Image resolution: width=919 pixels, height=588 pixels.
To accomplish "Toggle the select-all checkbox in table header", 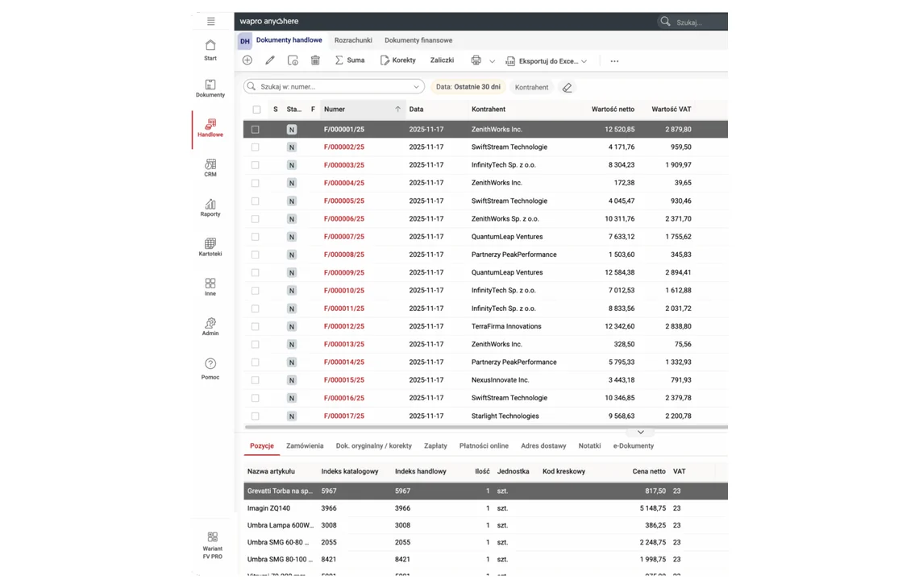I will pos(256,110).
